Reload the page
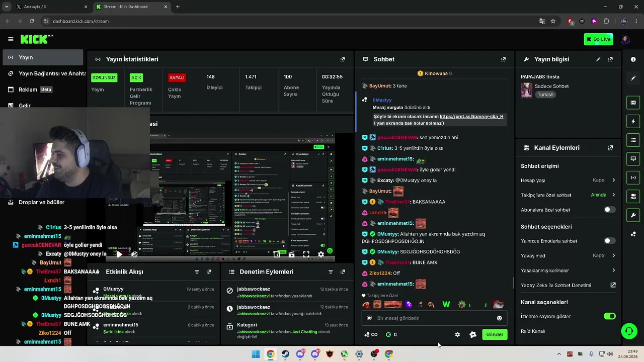 pos(32,21)
